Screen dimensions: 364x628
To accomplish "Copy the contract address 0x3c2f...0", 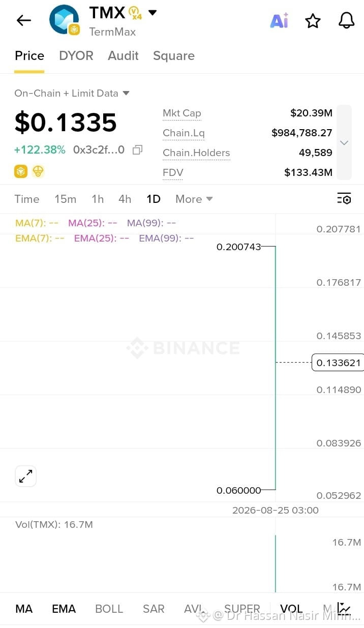I will (137, 150).
